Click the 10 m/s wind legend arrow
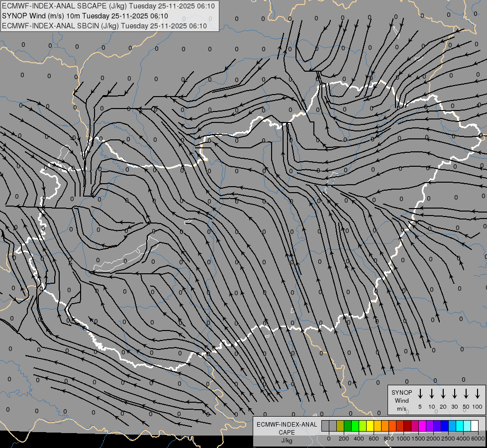The width and height of the screenshot is (487, 448). pyautogui.click(x=432, y=393)
